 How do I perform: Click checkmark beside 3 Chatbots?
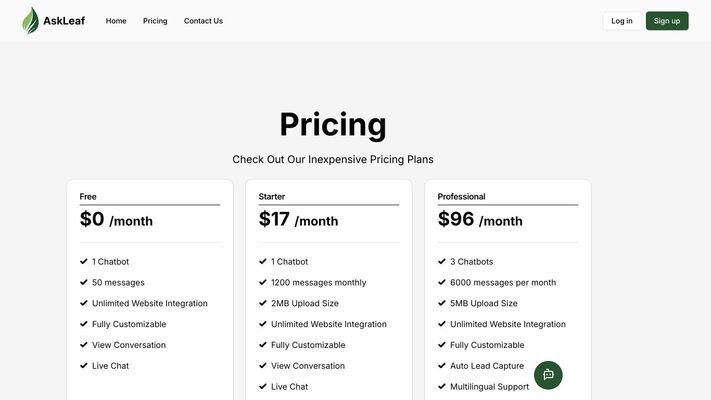click(x=442, y=261)
